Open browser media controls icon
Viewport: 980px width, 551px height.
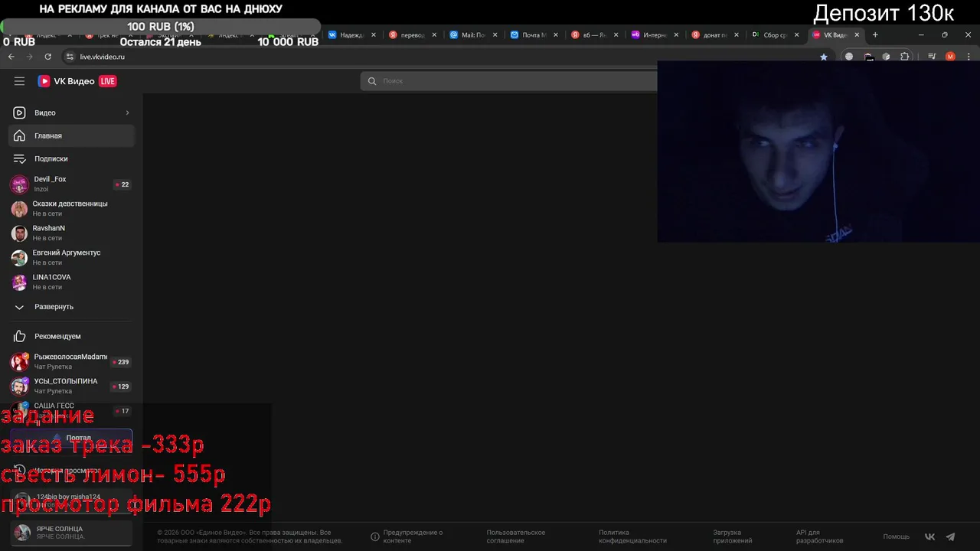[932, 57]
